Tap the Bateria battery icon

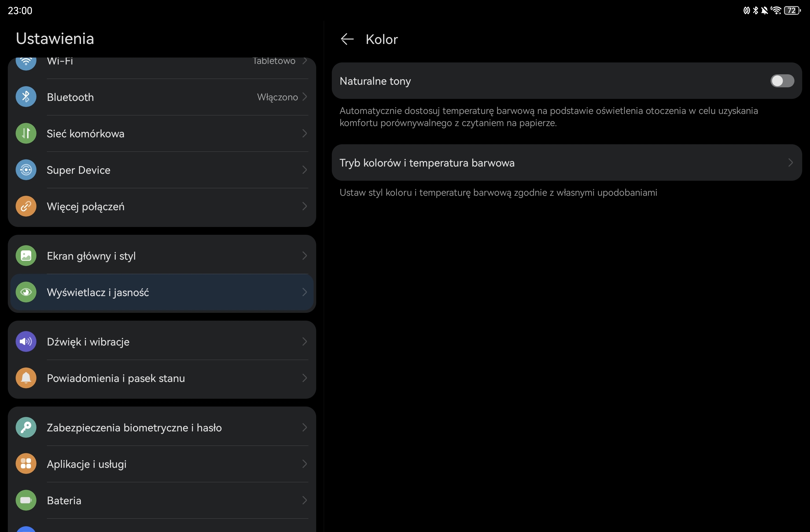tap(26, 500)
